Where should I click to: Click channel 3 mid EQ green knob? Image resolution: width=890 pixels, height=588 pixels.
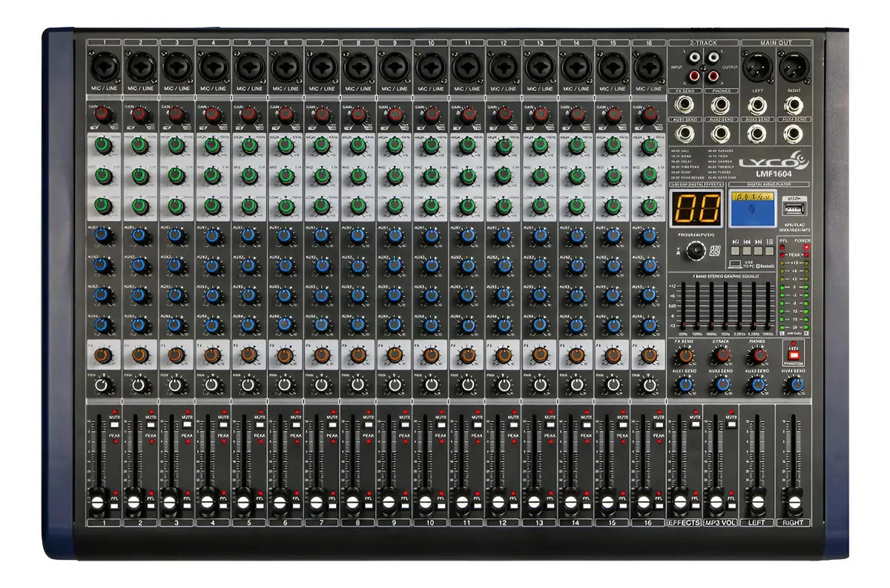click(x=175, y=175)
